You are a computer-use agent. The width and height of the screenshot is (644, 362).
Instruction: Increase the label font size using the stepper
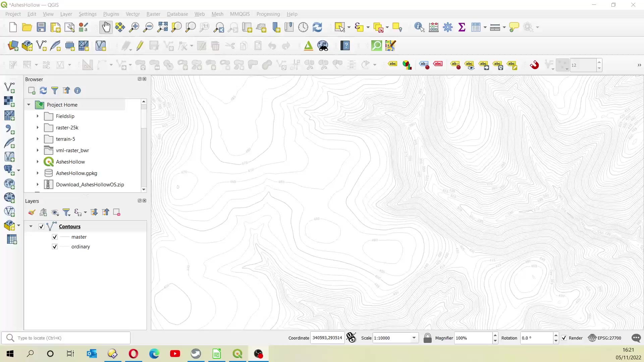click(600, 62)
